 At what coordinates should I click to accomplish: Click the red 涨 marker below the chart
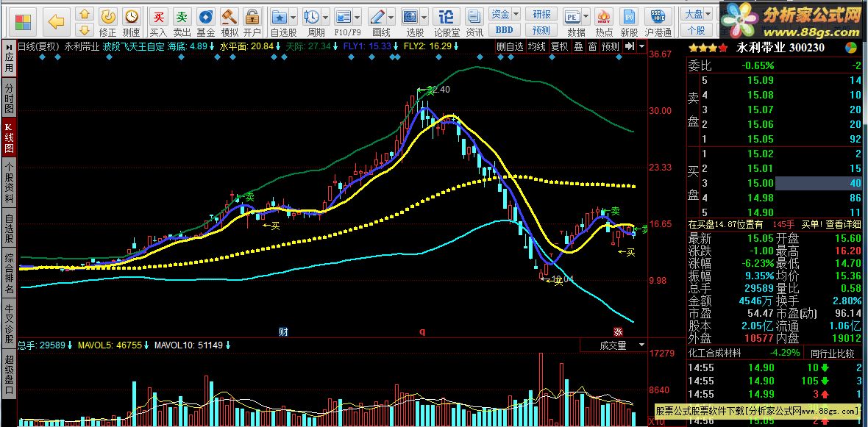pyautogui.click(x=618, y=332)
